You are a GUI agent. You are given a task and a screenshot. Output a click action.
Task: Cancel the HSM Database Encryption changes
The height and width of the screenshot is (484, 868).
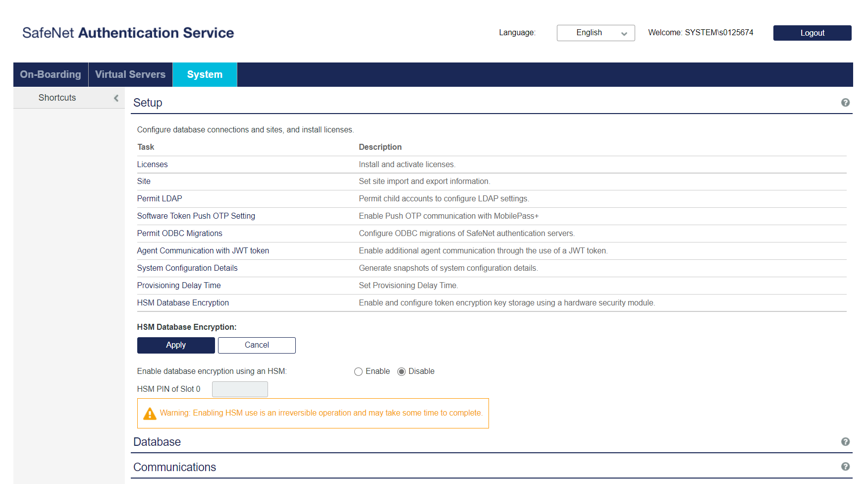pos(257,345)
